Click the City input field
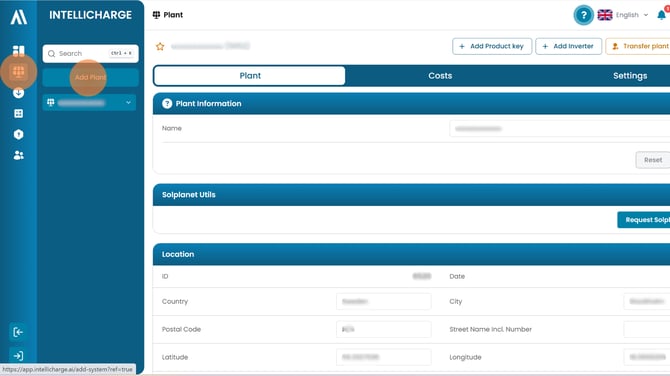This screenshot has height=376, width=670. coord(647,302)
